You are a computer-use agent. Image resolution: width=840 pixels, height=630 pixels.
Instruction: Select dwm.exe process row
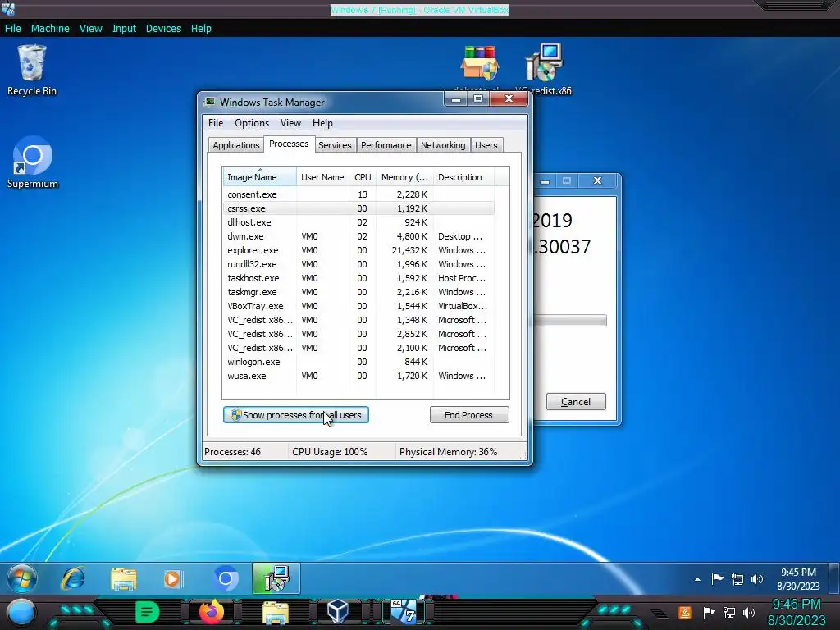click(358, 236)
